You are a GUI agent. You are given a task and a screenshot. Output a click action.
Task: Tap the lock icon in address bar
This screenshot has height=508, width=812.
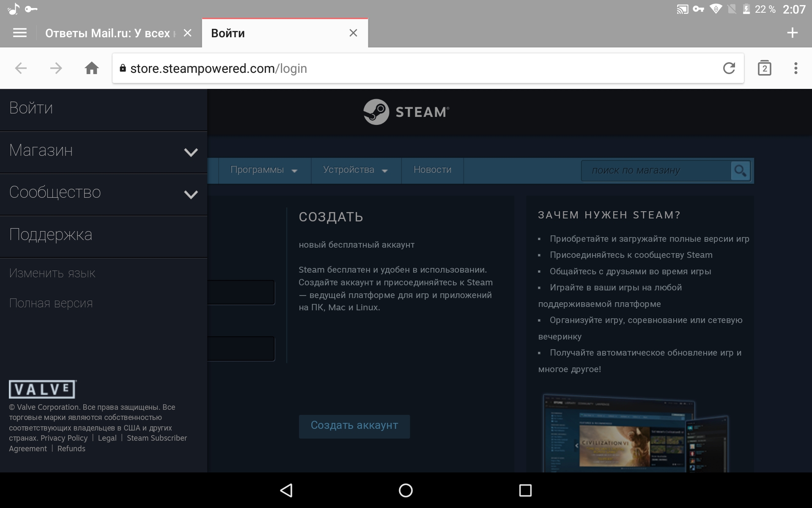click(123, 68)
